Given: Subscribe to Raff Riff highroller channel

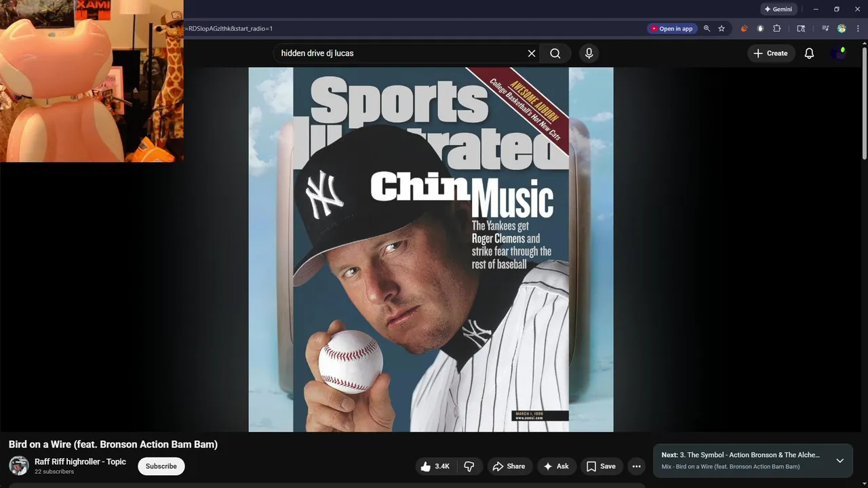Looking at the screenshot, I should [161, 466].
